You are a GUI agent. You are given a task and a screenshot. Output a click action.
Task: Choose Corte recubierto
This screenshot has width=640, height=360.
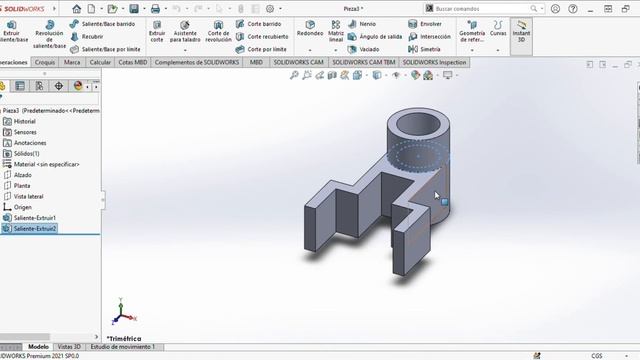point(262,37)
